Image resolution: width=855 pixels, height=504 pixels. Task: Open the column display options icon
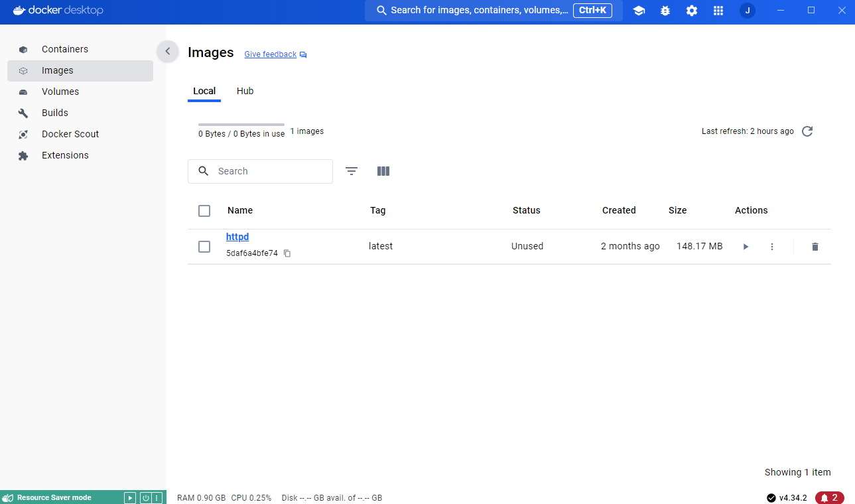(x=383, y=171)
